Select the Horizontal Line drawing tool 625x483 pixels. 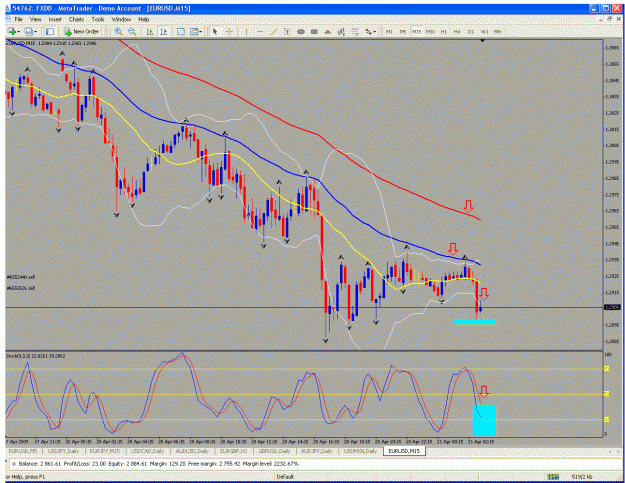260,31
